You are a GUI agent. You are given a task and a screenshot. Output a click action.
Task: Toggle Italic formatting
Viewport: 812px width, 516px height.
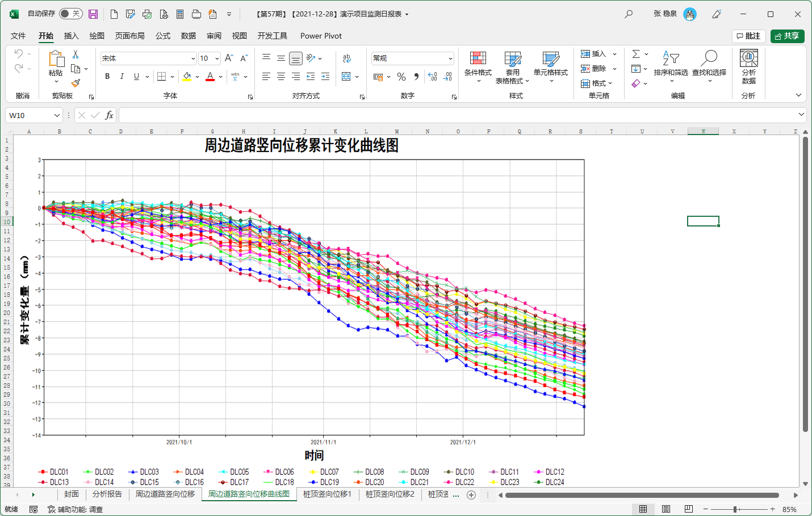coord(122,76)
